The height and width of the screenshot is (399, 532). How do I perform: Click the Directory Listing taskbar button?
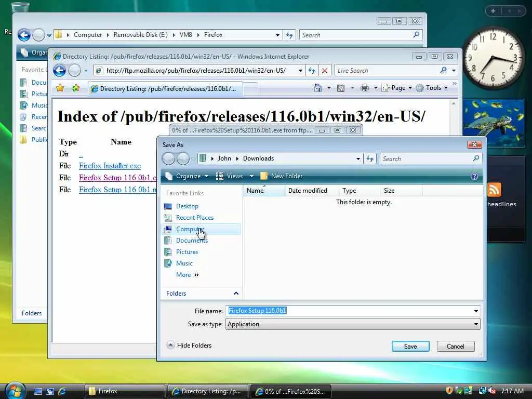pos(208,392)
